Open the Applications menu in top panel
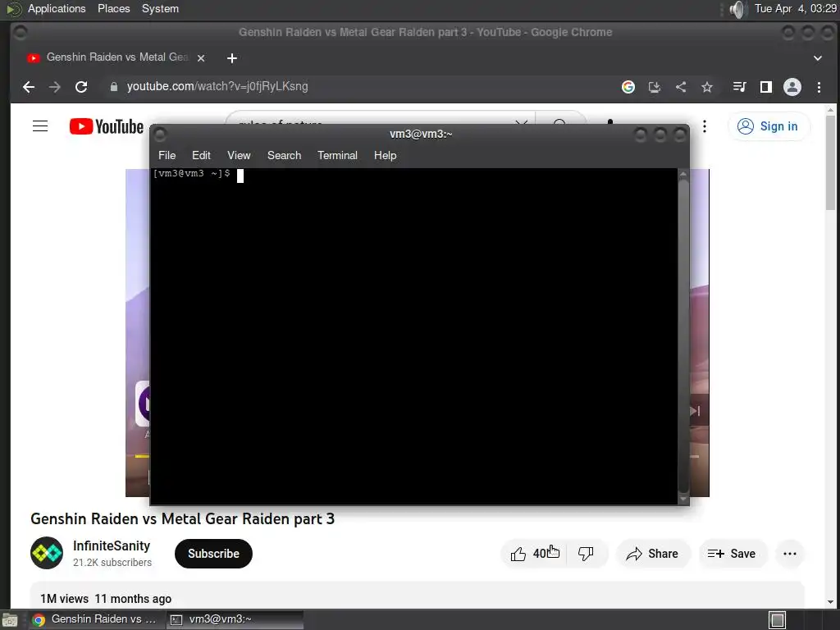This screenshot has width=840, height=630. point(57,8)
